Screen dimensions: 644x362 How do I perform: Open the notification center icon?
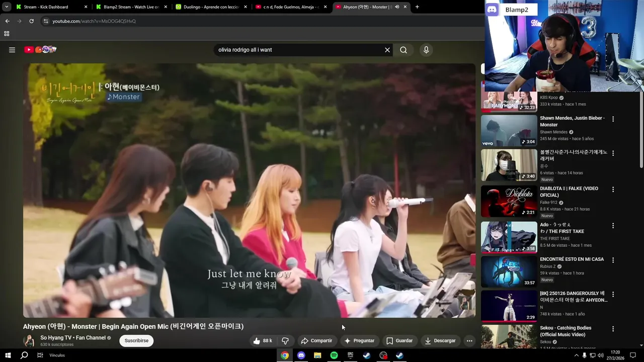pyautogui.click(x=633, y=355)
